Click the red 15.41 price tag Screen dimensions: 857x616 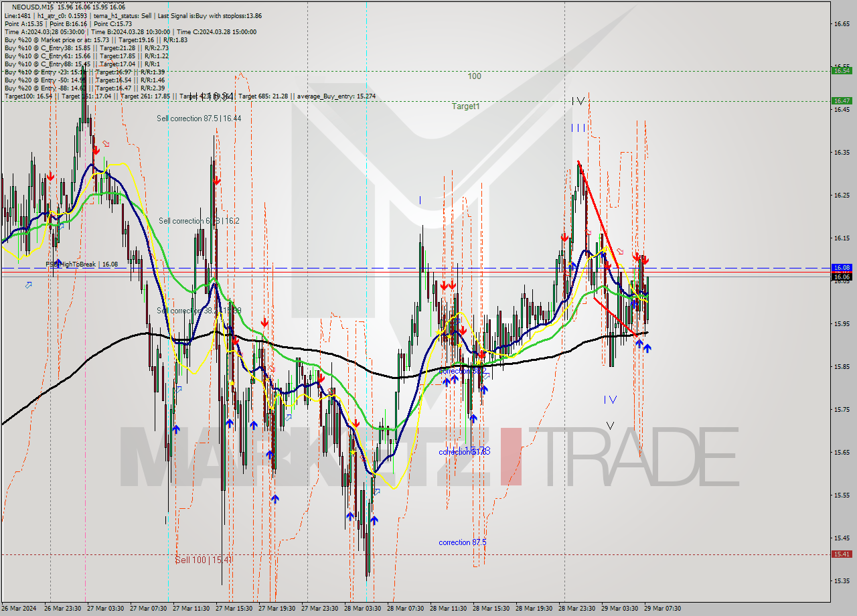pos(842,554)
